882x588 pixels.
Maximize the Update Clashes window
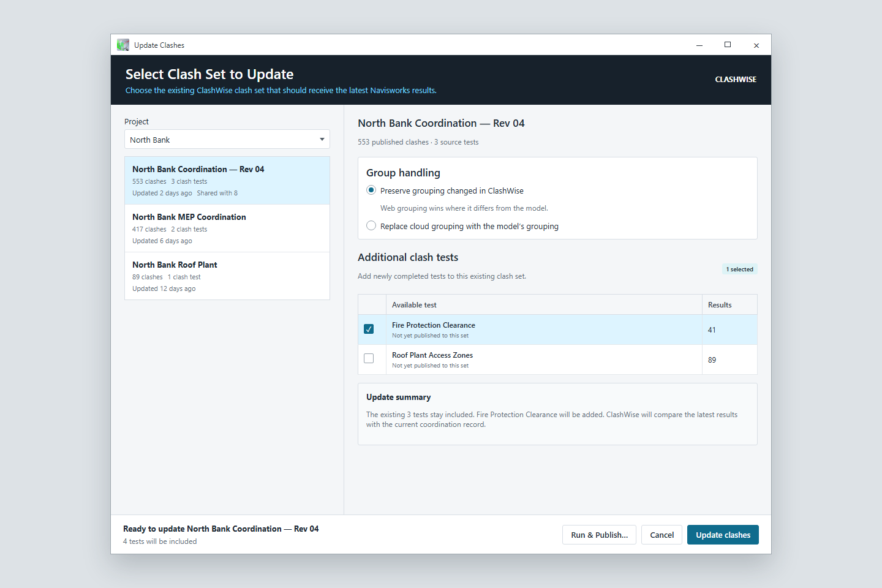point(728,45)
